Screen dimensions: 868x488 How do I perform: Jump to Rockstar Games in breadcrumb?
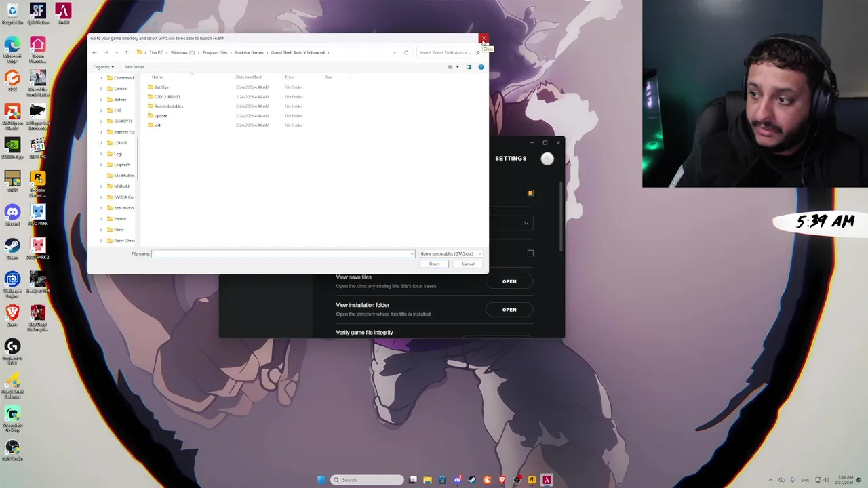click(249, 52)
